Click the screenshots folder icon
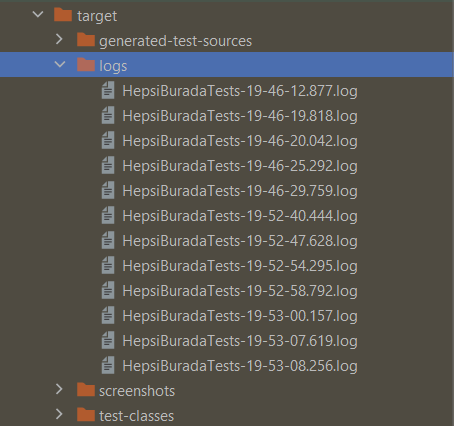This screenshot has height=426, width=454. click(86, 390)
